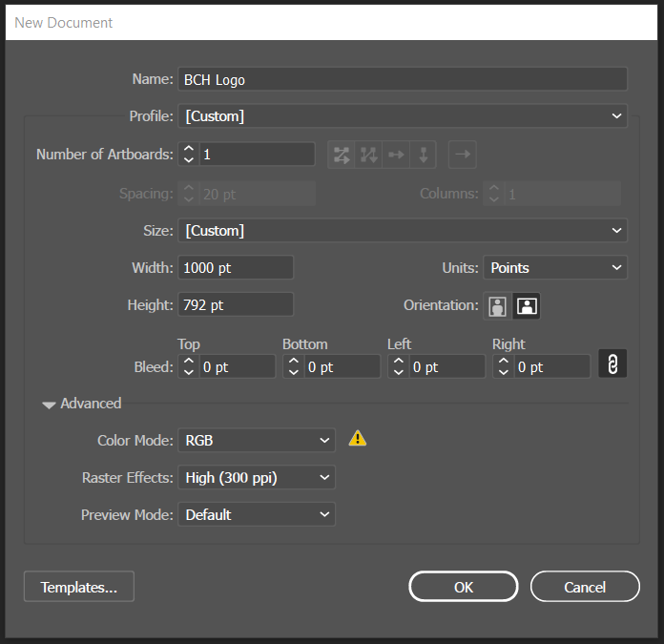Click the Left bleed stepper arrows

(399, 366)
